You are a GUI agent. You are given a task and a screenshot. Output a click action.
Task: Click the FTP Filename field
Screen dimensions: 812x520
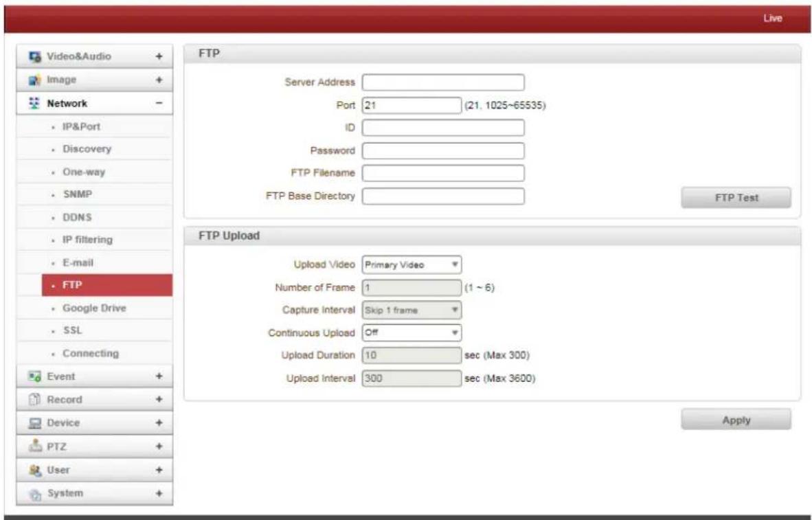click(443, 173)
